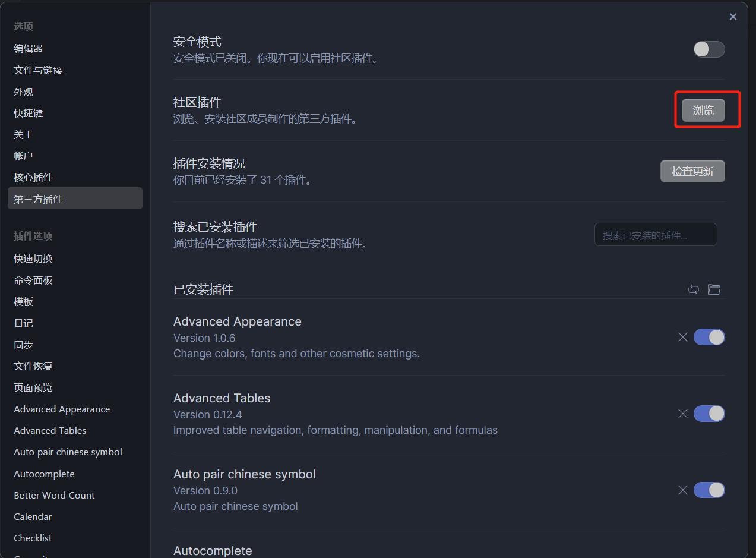Uninstall Advanced Appearance with its X icon
The width and height of the screenshot is (756, 558).
[683, 337]
